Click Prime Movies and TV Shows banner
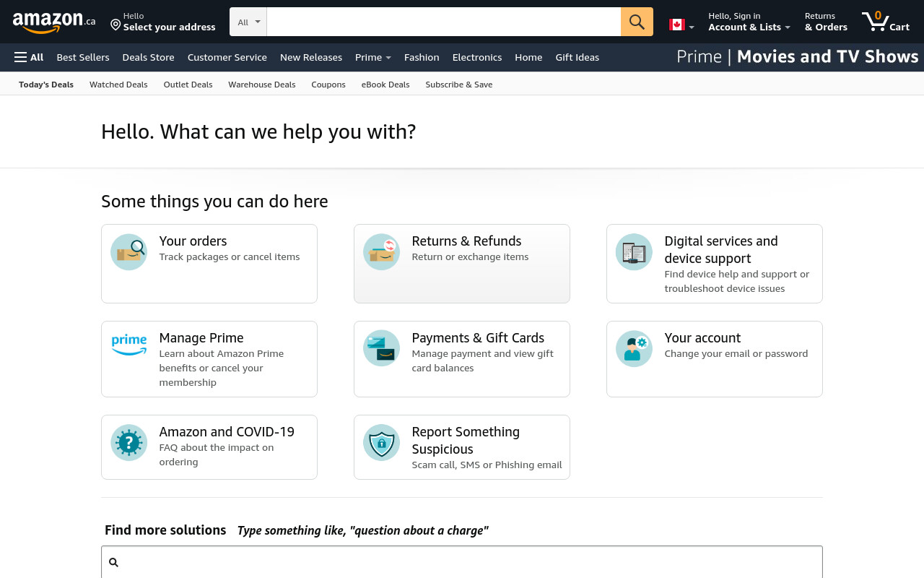Screen dimensions: 924x578 [798, 57]
